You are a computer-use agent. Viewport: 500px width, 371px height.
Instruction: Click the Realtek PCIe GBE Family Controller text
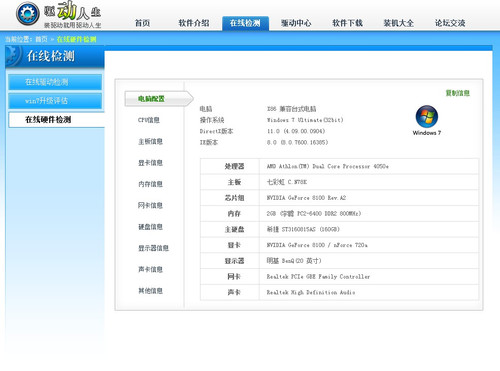(318, 276)
